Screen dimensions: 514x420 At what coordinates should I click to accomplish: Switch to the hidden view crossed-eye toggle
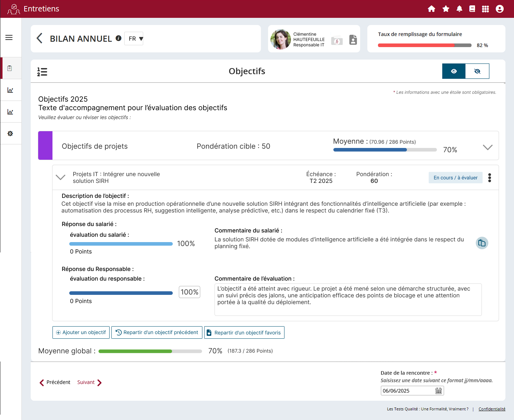point(477,71)
